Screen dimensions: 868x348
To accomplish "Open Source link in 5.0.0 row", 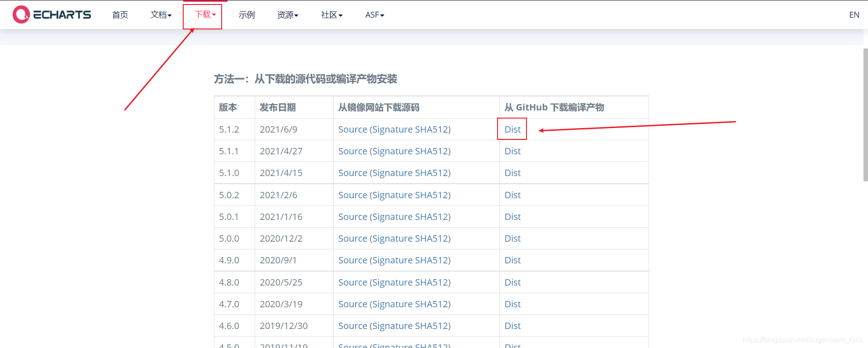I will (x=353, y=238).
